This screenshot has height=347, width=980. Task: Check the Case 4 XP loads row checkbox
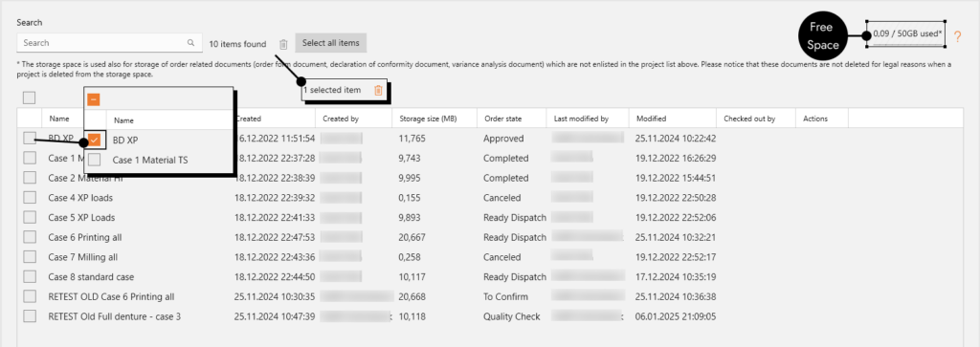click(x=30, y=198)
